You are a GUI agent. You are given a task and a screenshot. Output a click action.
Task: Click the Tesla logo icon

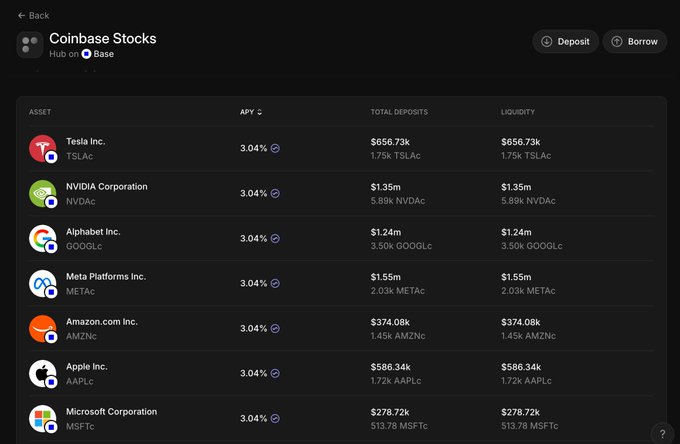[42, 148]
